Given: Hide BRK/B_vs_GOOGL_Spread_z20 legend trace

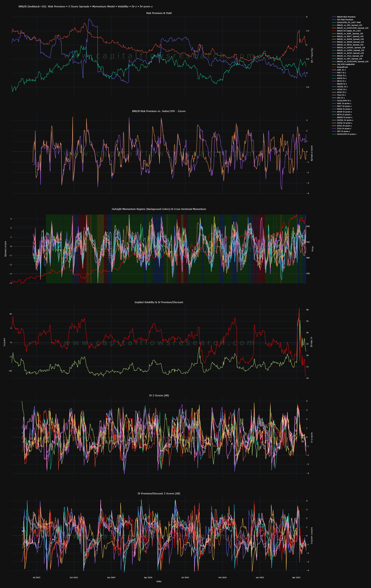Looking at the screenshot, I should tap(349, 48).
